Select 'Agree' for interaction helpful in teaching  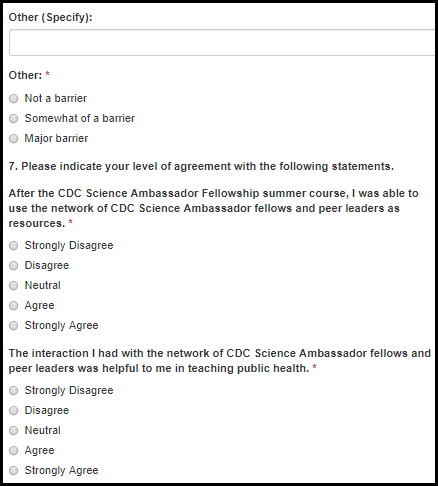point(13,451)
